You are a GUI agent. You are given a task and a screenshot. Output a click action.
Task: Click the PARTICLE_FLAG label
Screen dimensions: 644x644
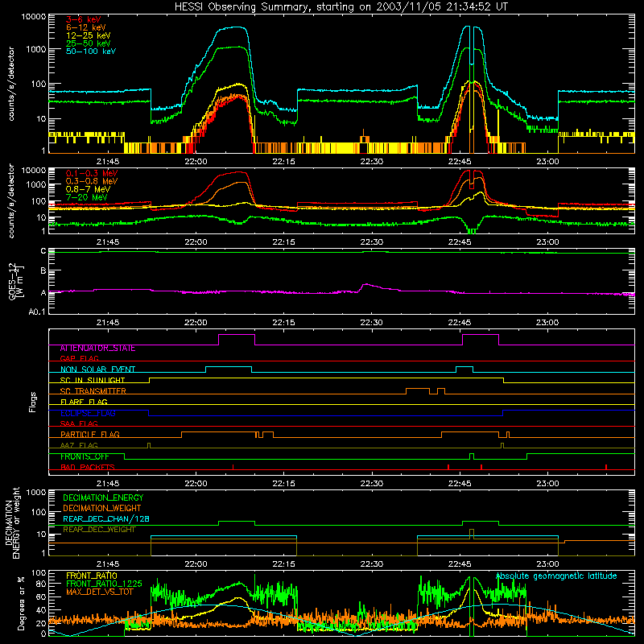click(x=90, y=435)
